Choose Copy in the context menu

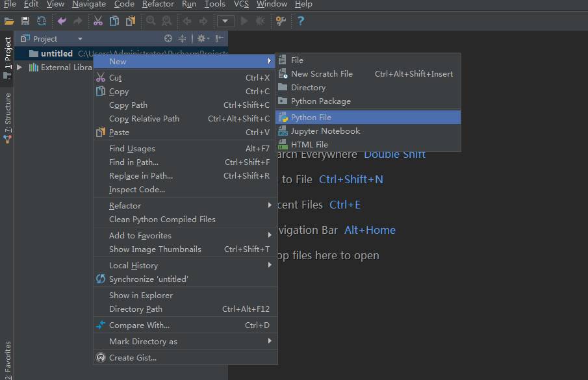(184, 92)
